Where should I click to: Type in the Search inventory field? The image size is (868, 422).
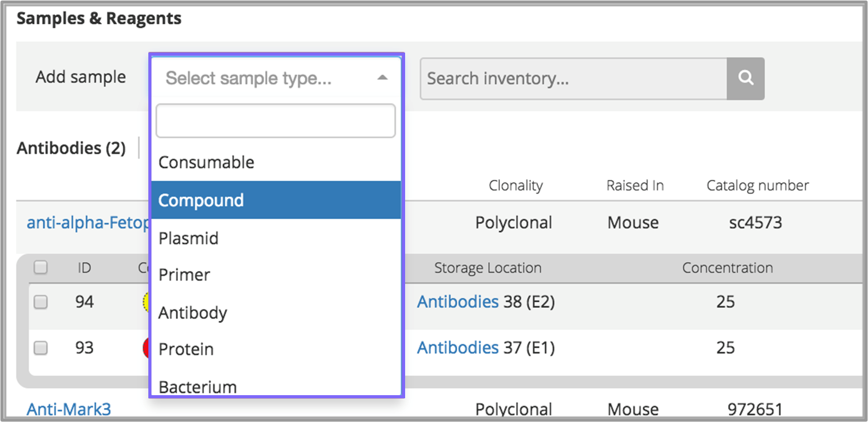point(573,79)
